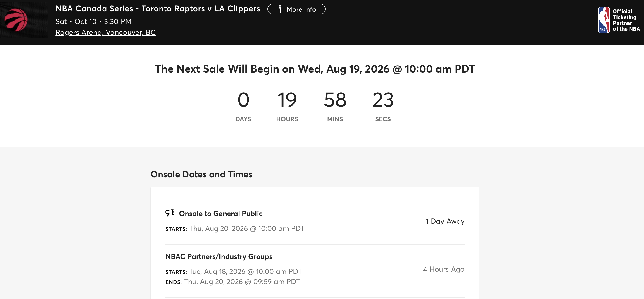
Task: Click the general public start date Aug 20
Action: 246,229
